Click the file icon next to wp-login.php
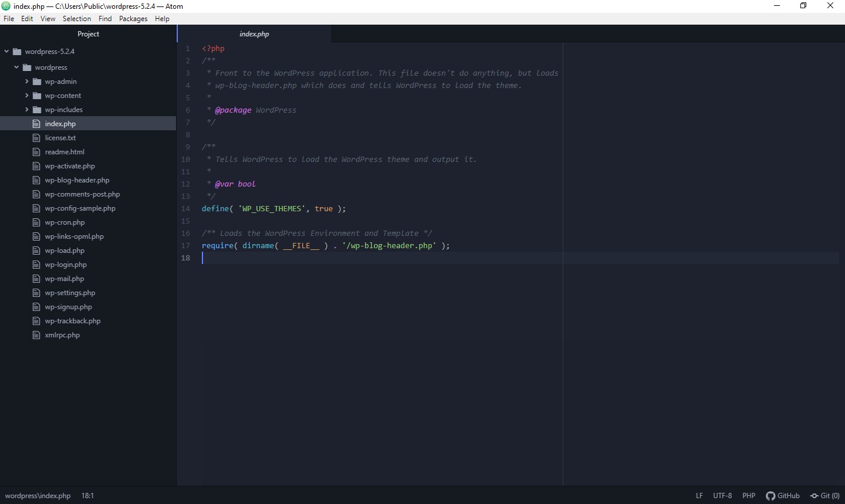This screenshot has height=504, width=845. coord(36,265)
